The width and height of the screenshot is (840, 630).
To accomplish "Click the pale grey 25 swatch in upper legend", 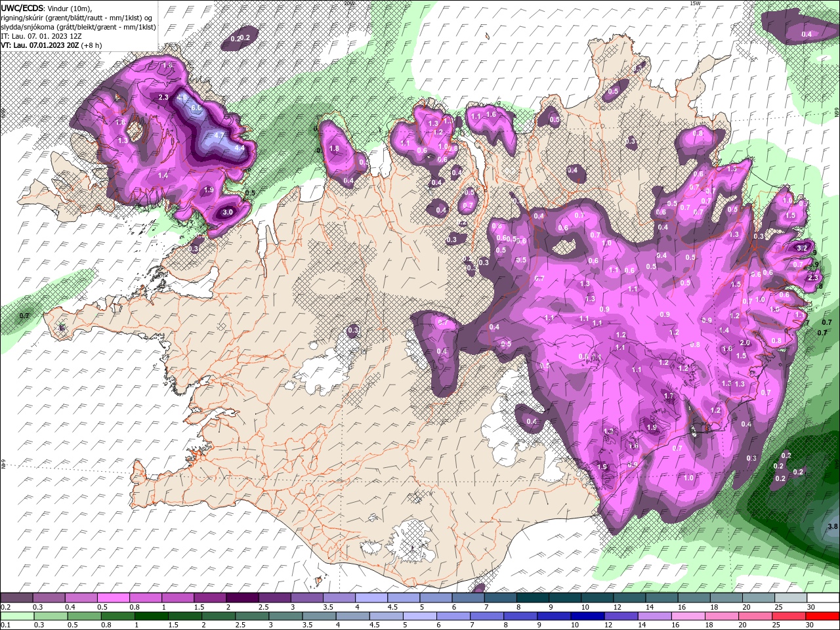I will coord(790,598).
